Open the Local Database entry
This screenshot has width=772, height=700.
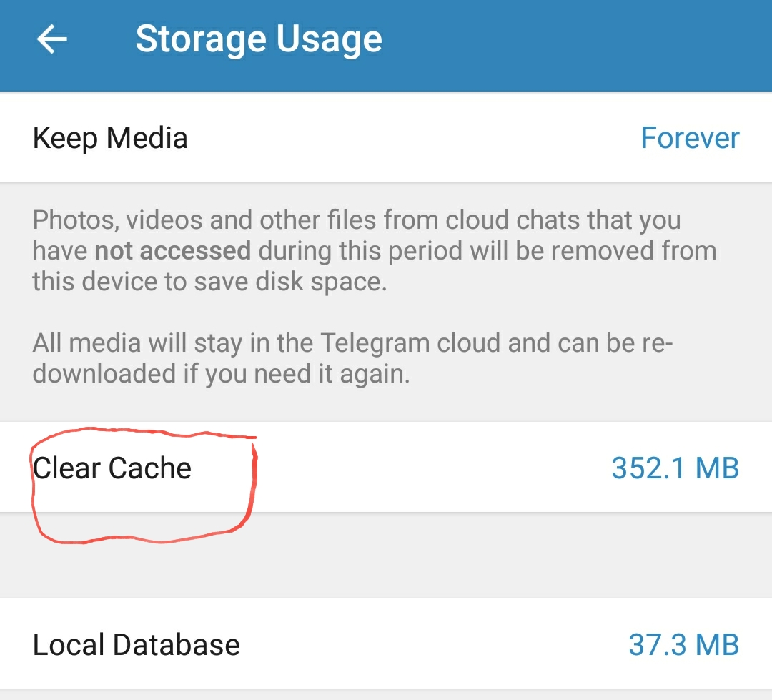coord(386,644)
